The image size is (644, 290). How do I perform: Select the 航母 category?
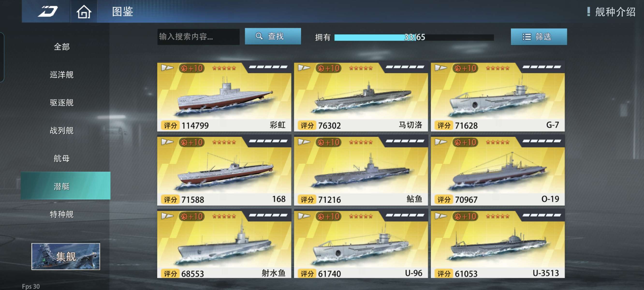(62, 159)
